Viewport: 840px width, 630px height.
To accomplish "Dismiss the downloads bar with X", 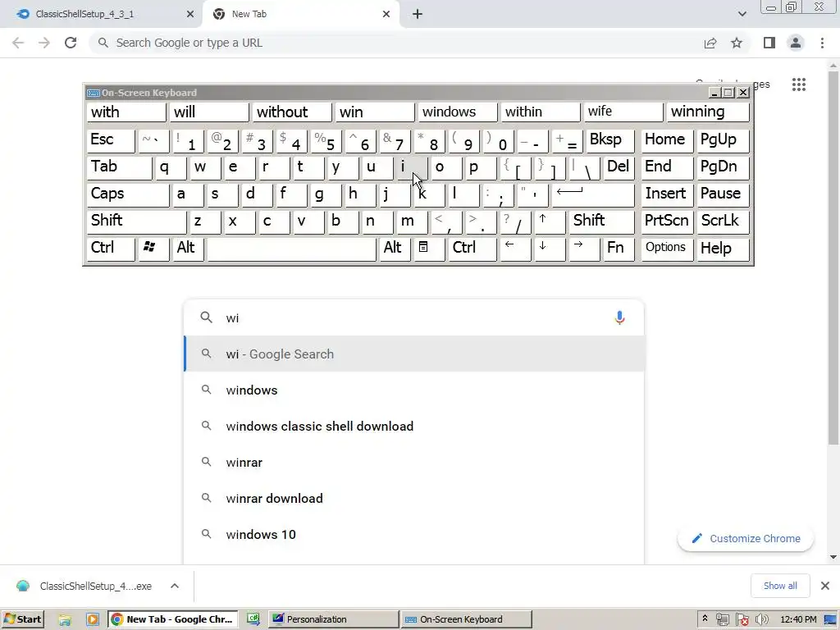I will click(x=825, y=586).
